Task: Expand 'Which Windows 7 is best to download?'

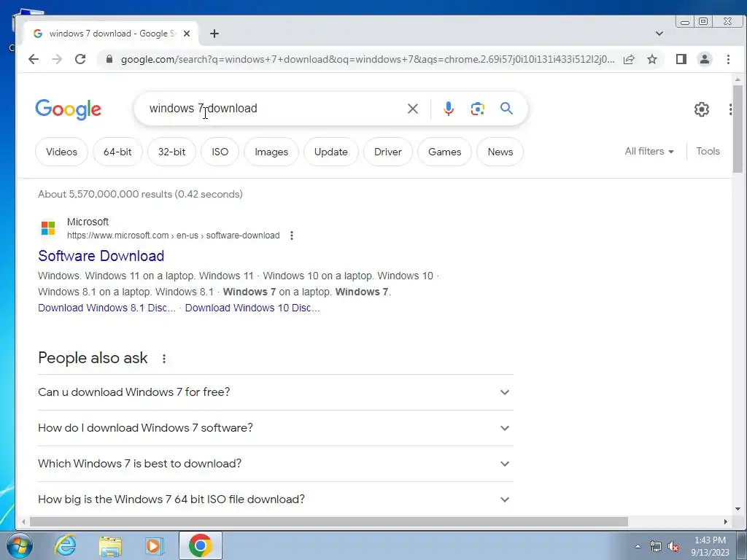Action: tap(275, 464)
